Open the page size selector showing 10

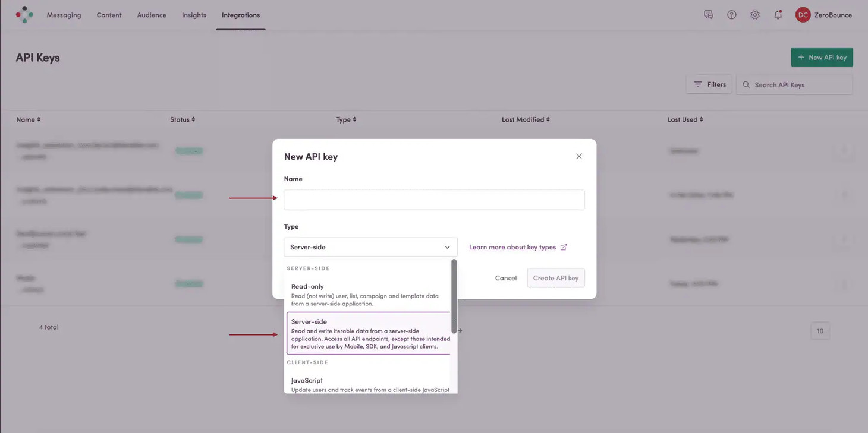820,331
